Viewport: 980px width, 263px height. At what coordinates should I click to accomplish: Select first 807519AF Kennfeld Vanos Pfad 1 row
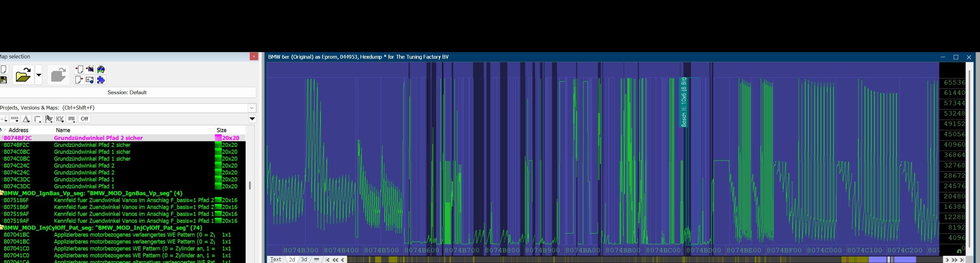(x=122, y=214)
